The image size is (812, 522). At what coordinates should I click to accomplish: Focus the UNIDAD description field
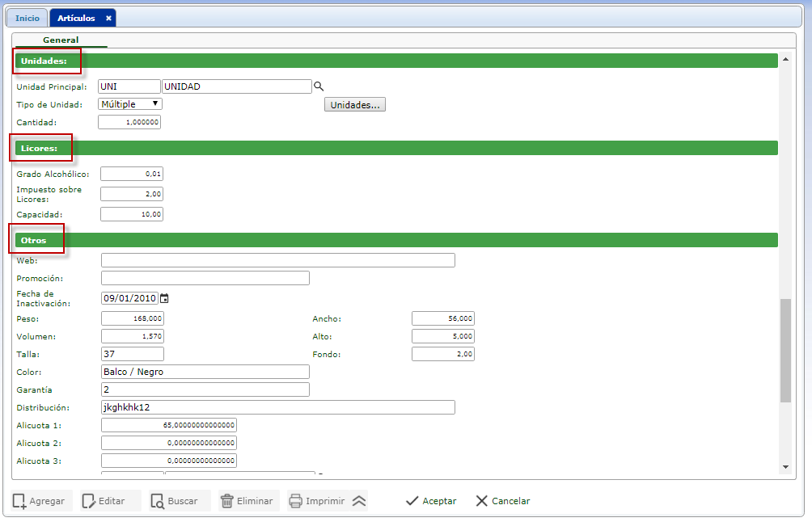click(x=237, y=86)
